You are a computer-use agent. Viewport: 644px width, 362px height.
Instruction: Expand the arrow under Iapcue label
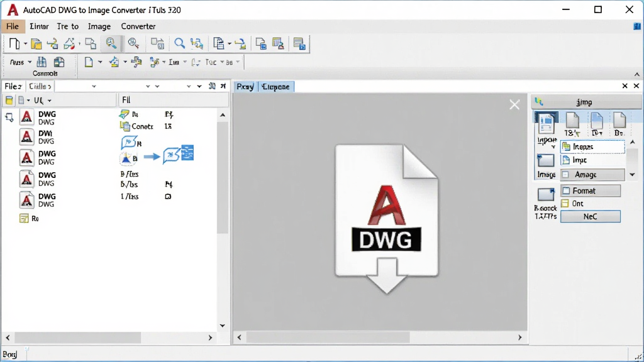[x=553, y=147]
